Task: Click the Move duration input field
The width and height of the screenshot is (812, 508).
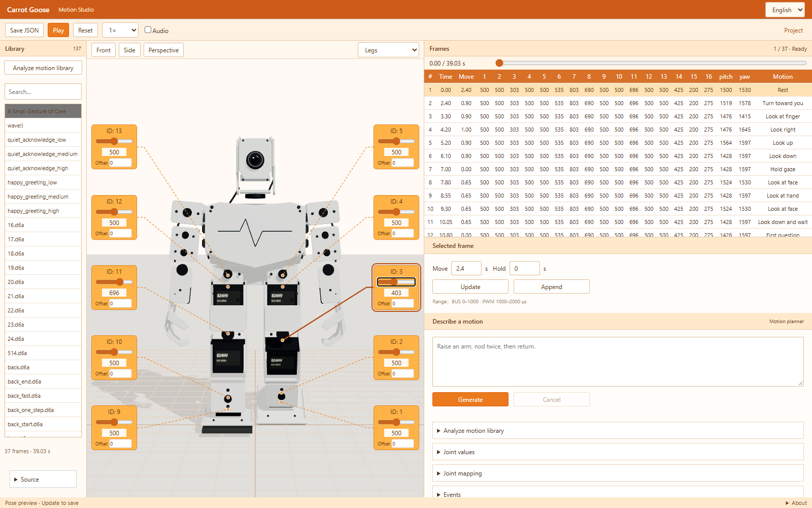Action: (x=466, y=268)
